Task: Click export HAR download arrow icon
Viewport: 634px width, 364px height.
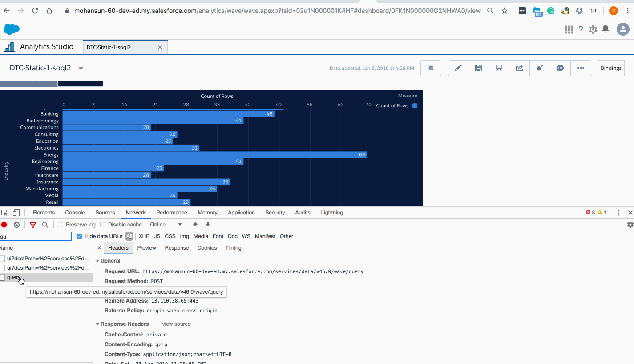Action: pyautogui.click(x=208, y=225)
